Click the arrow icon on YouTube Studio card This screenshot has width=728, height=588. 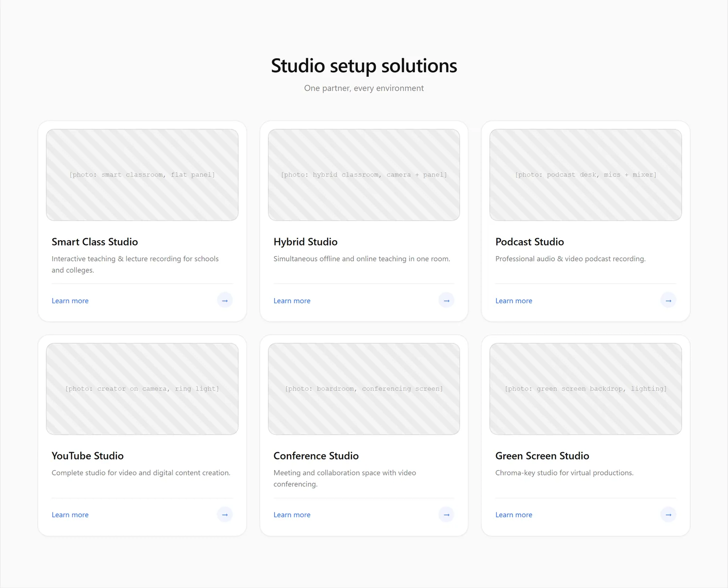tap(225, 514)
